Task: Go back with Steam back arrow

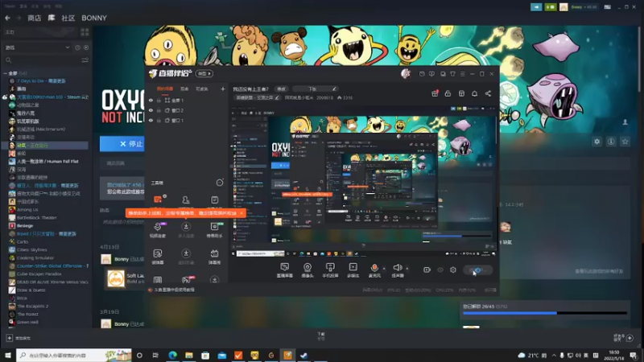Action: click(x=8, y=18)
